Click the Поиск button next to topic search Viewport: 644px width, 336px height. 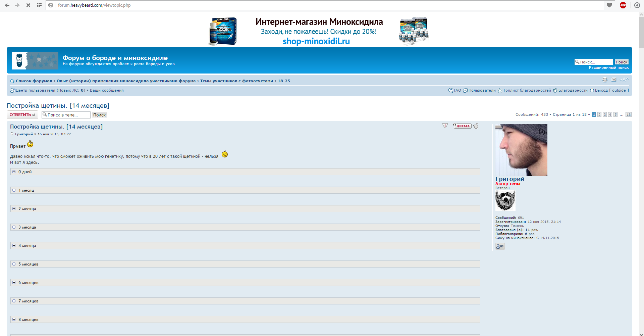pos(99,115)
